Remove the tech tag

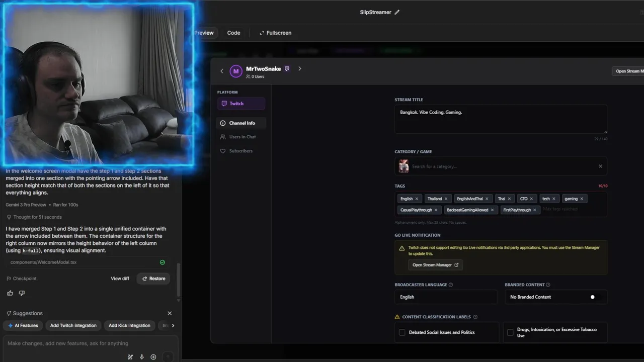pos(554,199)
